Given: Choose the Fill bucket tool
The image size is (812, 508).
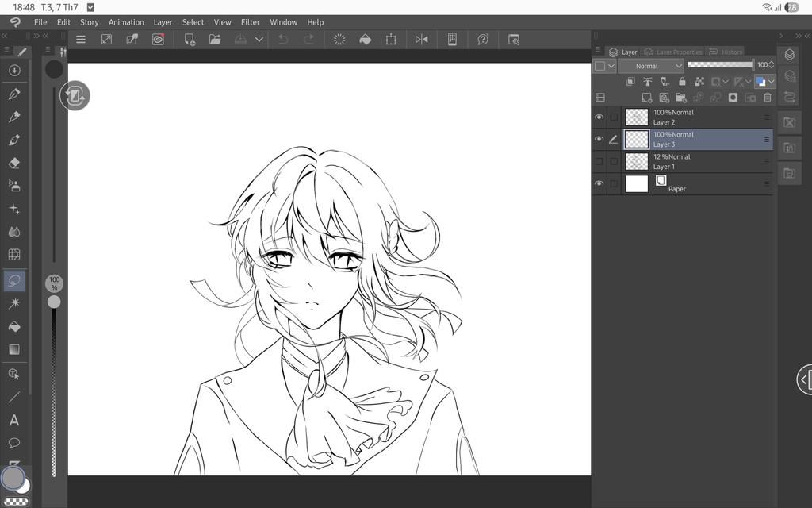Looking at the screenshot, I should tap(14, 326).
